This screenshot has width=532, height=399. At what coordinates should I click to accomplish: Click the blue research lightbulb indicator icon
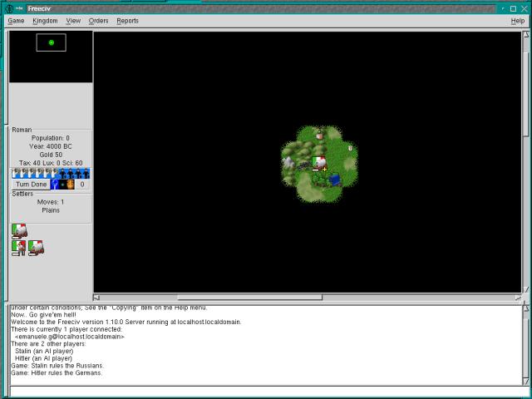pos(54,185)
